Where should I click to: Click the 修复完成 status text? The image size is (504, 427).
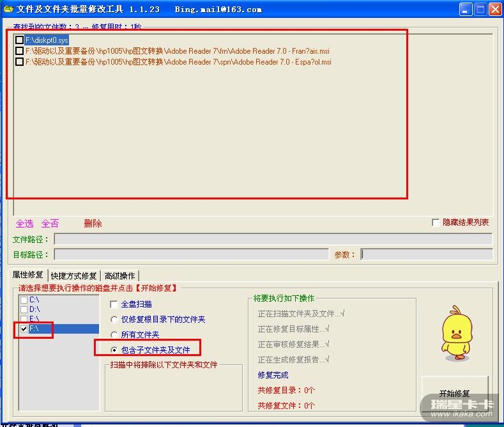coord(273,375)
